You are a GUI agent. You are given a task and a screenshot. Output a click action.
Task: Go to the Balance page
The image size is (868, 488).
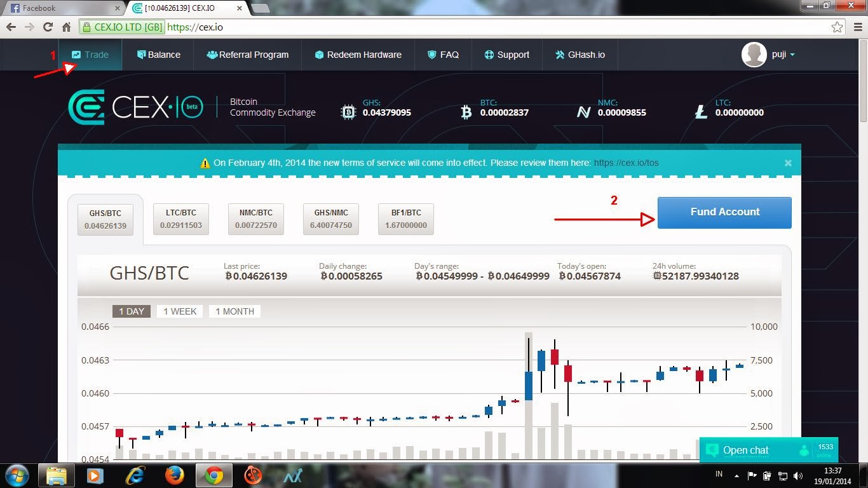coord(159,55)
